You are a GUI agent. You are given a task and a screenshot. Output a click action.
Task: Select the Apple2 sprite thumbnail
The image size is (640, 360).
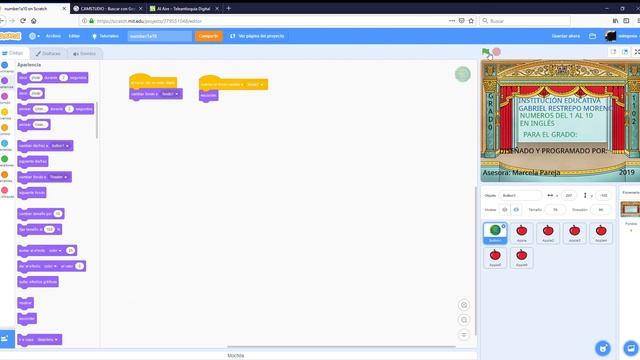point(548,233)
